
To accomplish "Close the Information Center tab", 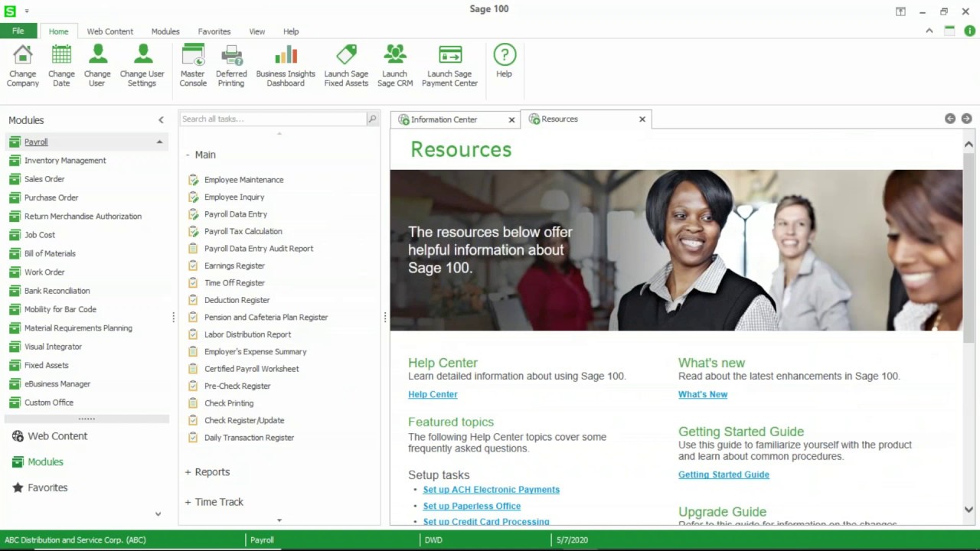I will pos(511,119).
